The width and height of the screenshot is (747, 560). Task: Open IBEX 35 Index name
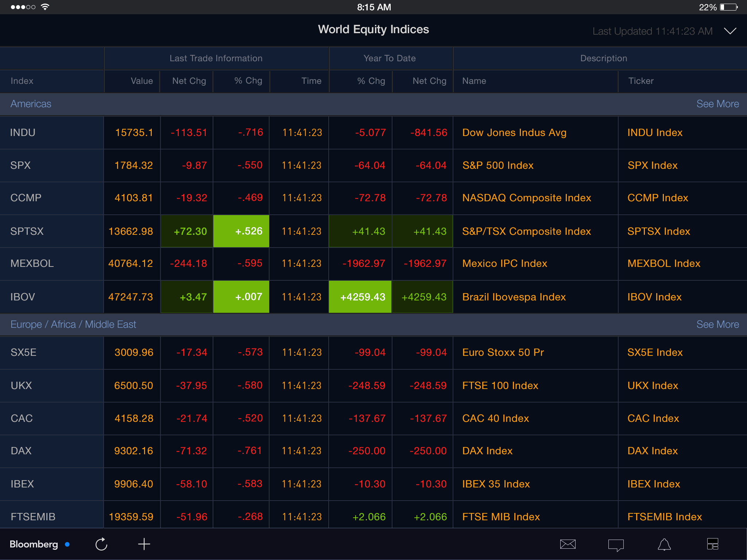pyautogui.click(x=496, y=484)
